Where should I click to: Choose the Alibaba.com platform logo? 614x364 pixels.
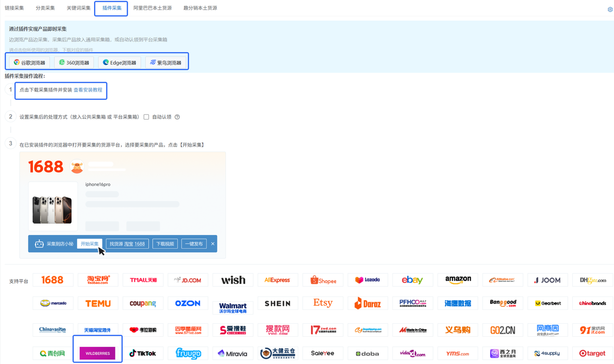click(503, 280)
